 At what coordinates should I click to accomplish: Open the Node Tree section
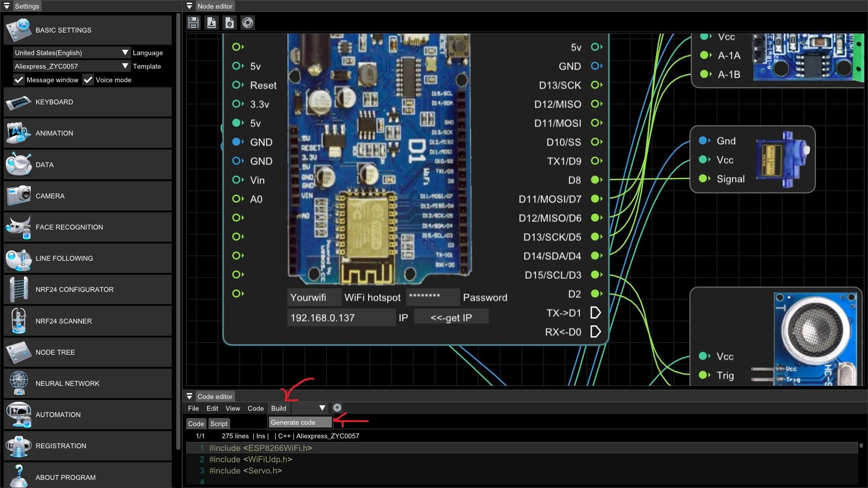tap(88, 352)
